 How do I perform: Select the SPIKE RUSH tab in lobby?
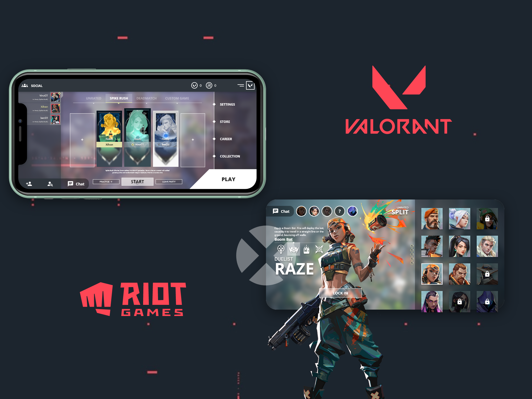[x=119, y=98]
